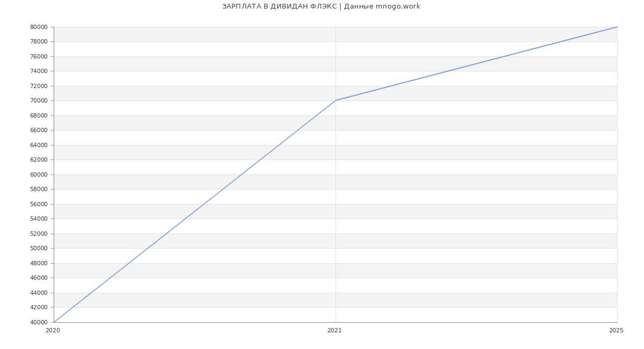Select the 2020 data point at 40000
This screenshot has width=644, height=349.
pos(54,322)
